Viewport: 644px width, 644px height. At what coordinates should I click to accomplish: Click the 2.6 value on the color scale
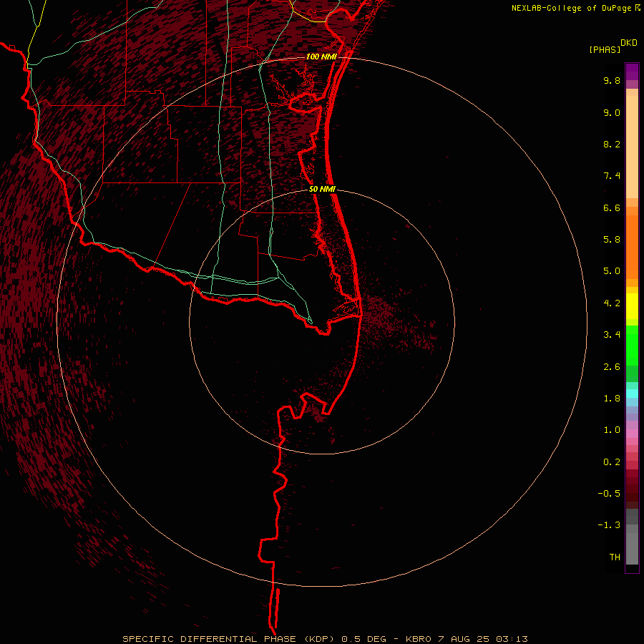(x=612, y=367)
